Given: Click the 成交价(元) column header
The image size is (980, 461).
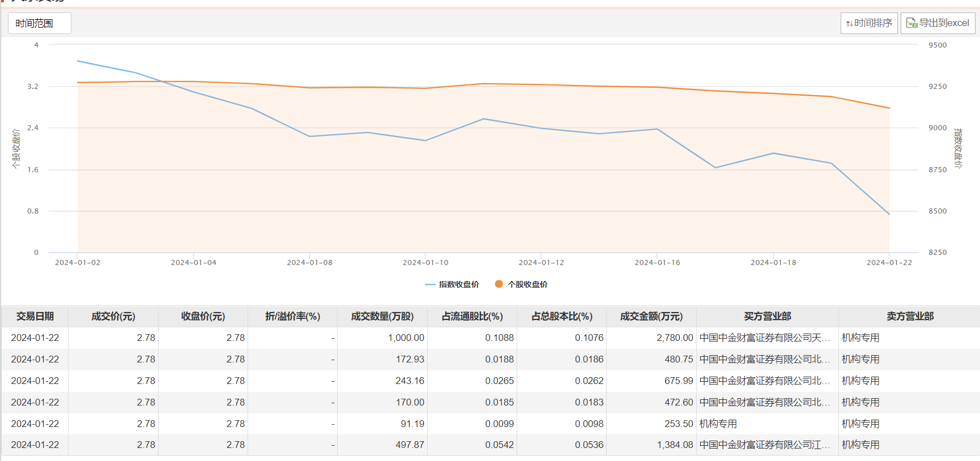Looking at the screenshot, I should point(113,317).
